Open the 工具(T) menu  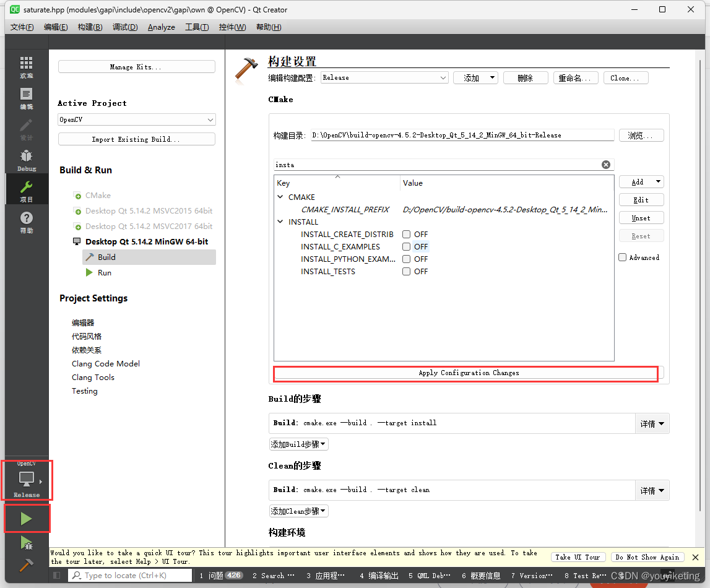tap(197, 27)
